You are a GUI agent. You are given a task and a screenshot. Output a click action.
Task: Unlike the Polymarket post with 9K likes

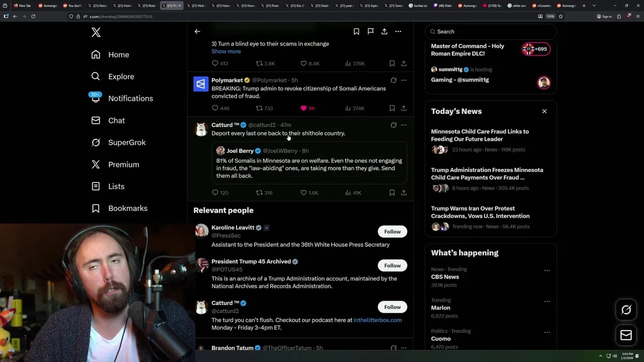click(307, 108)
